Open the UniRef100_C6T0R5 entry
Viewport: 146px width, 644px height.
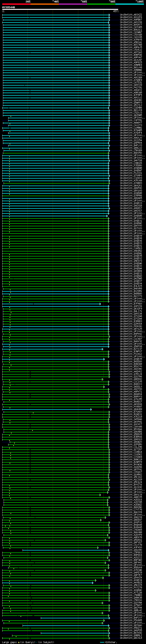coord(131,27)
